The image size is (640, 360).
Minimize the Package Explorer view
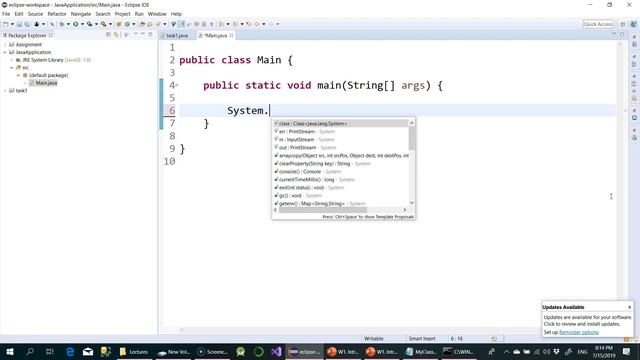click(x=142, y=34)
